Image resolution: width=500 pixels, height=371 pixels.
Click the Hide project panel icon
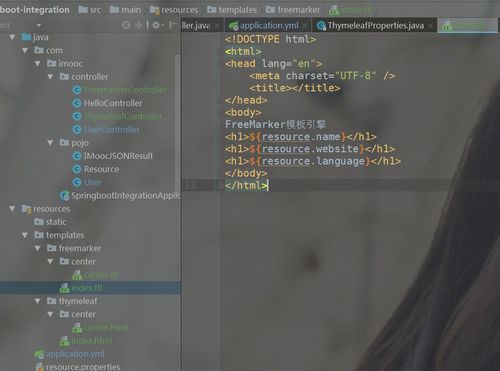[x=172, y=25]
